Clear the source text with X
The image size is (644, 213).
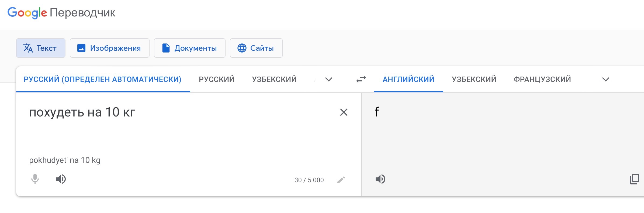pyautogui.click(x=344, y=112)
